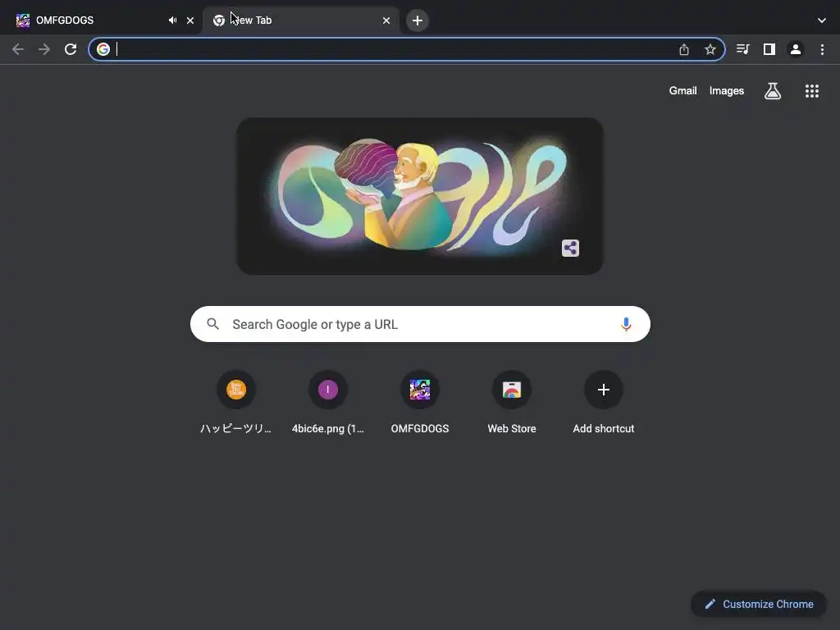The image size is (840, 630).
Task: Open the Chrome three-dot menu
Action: pyautogui.click(x=822, y=49)
